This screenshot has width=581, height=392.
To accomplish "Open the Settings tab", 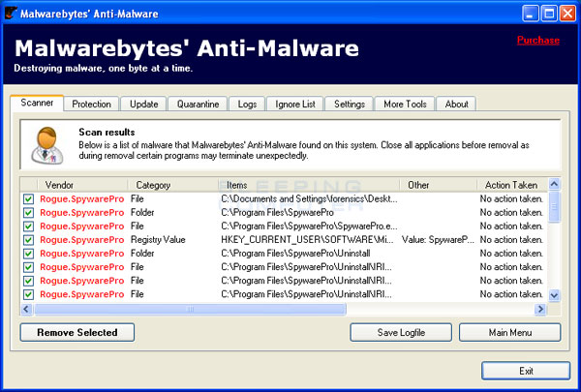I will pyautogui.click(x=350, y=105).
